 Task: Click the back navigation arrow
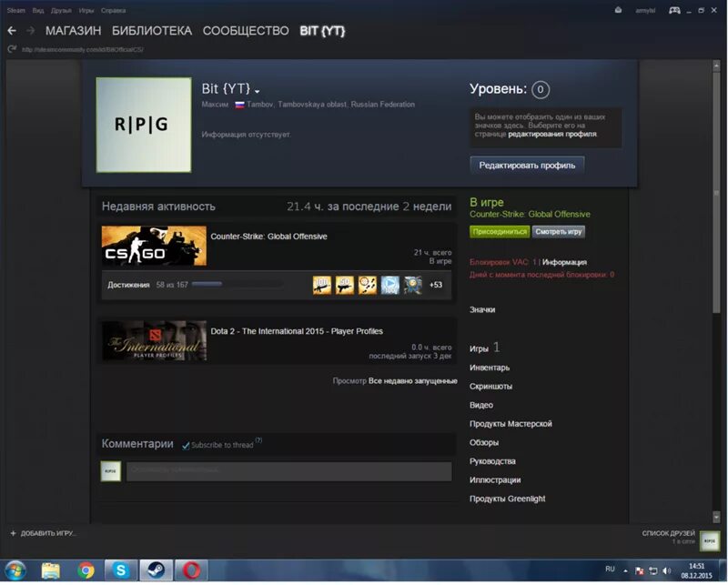(x=12, y=31)
